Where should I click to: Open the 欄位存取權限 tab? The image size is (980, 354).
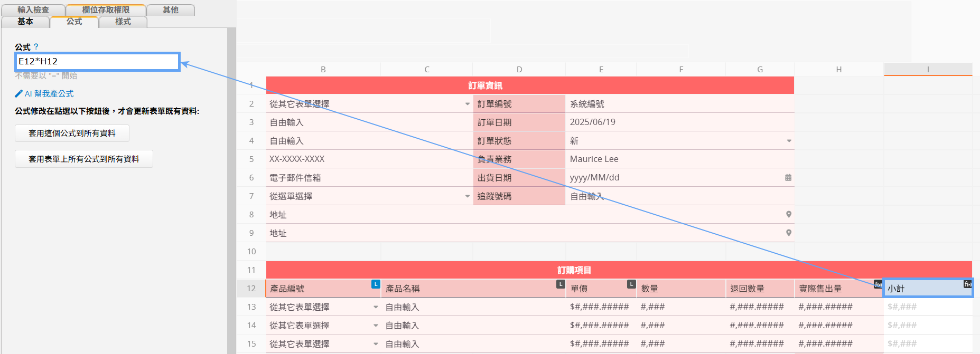point(106,10)
